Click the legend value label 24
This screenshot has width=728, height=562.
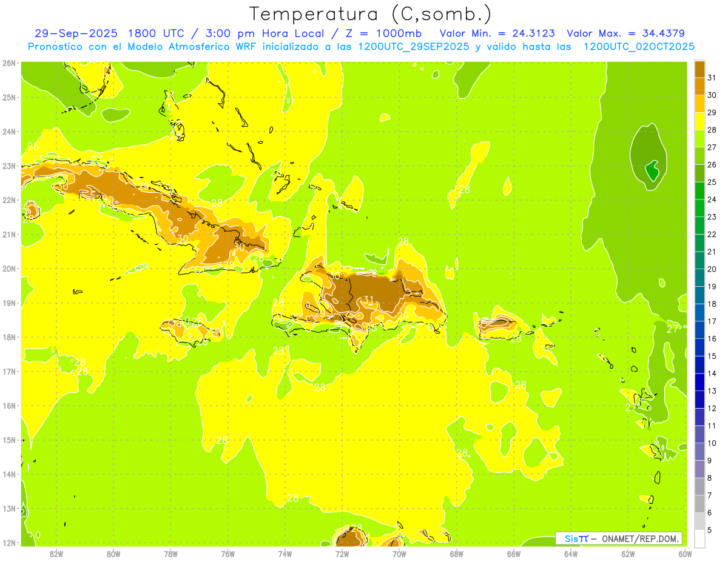(712, 199)
